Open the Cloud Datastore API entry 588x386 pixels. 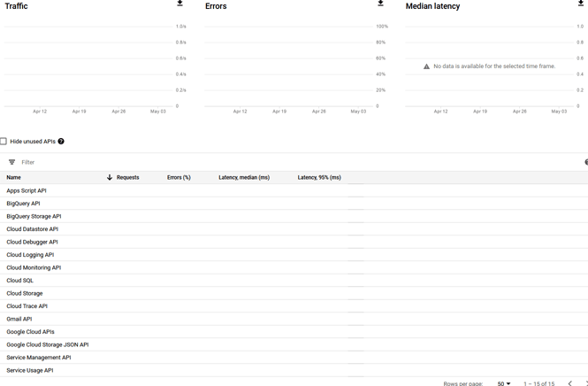[x=32, y=228]
